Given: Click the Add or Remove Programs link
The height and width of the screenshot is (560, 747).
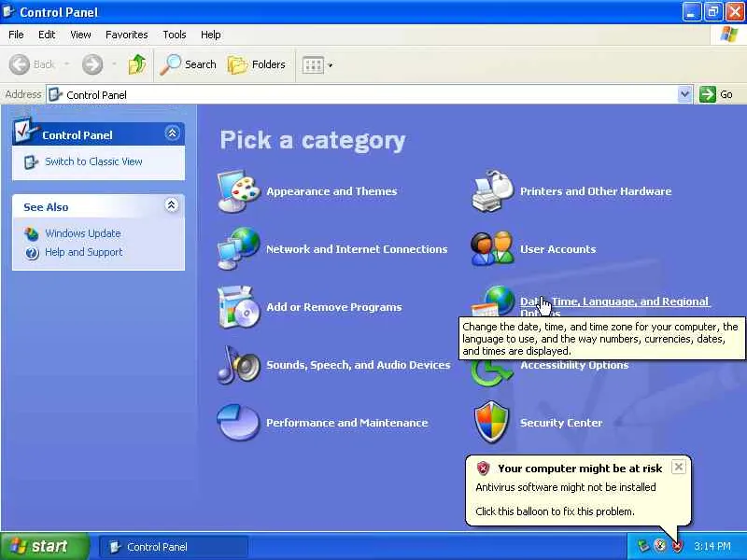Looking at the screenshot, I should point(334,307).
